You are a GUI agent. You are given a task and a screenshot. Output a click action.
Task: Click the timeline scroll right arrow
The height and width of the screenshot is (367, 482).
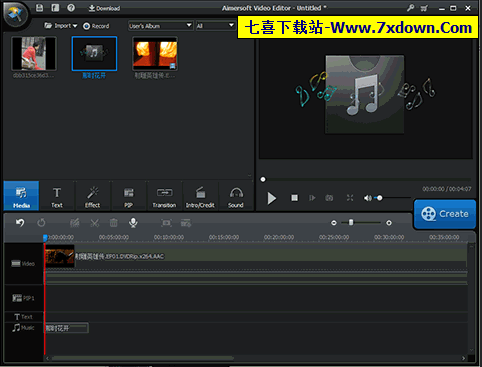point(463,358)
